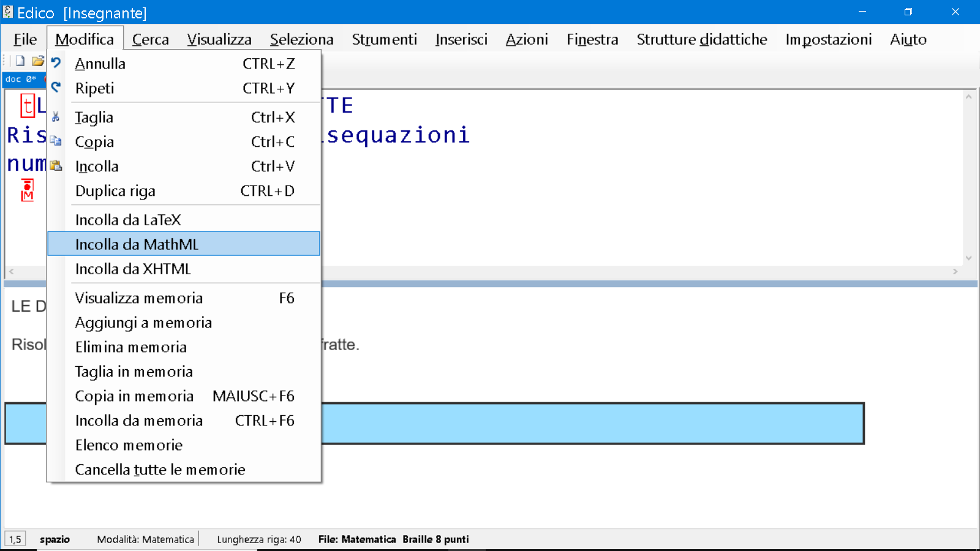
Task: Select Taglia in memoria
Action: [x=184, y=371]
